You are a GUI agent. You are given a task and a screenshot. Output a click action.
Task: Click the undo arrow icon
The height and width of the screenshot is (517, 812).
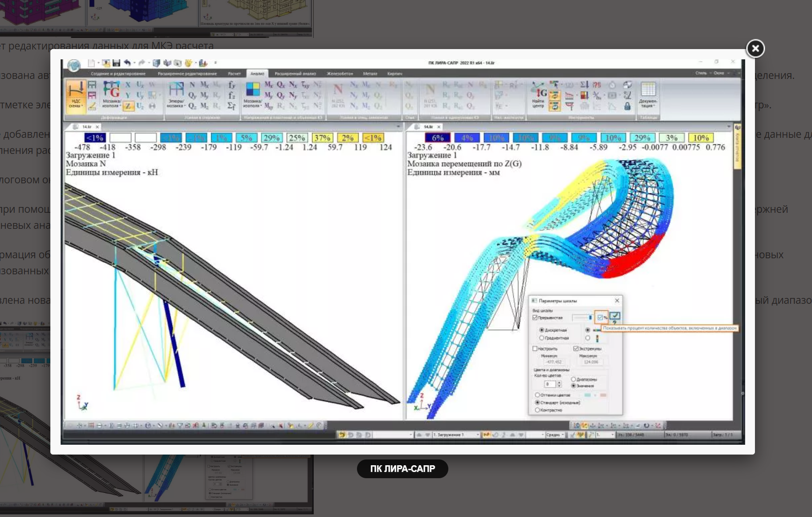(127, 63)
